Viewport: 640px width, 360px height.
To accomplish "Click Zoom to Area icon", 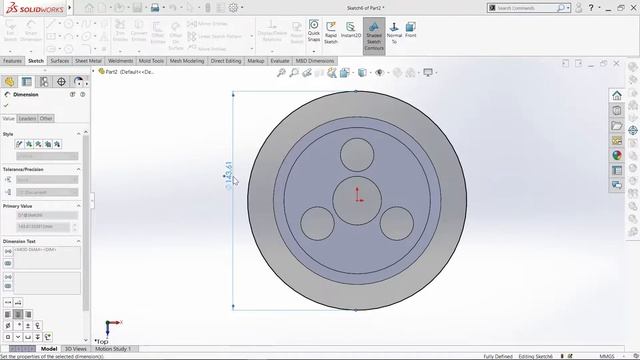I will point(294,73).
